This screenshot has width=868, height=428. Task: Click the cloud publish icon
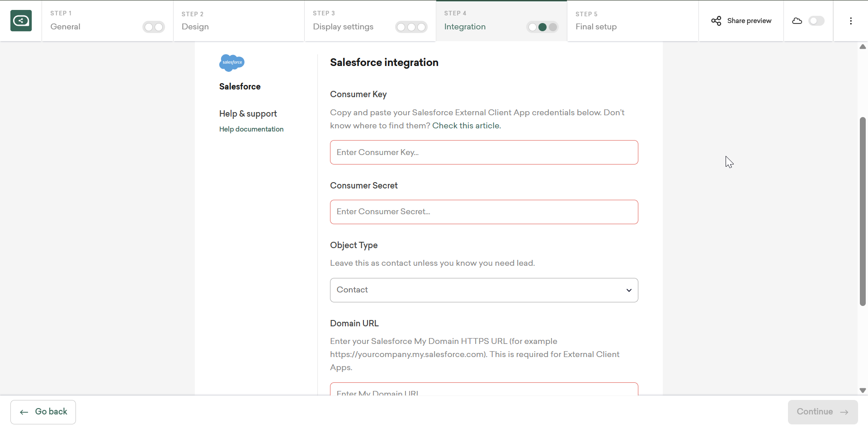click(x=797, y=21)
